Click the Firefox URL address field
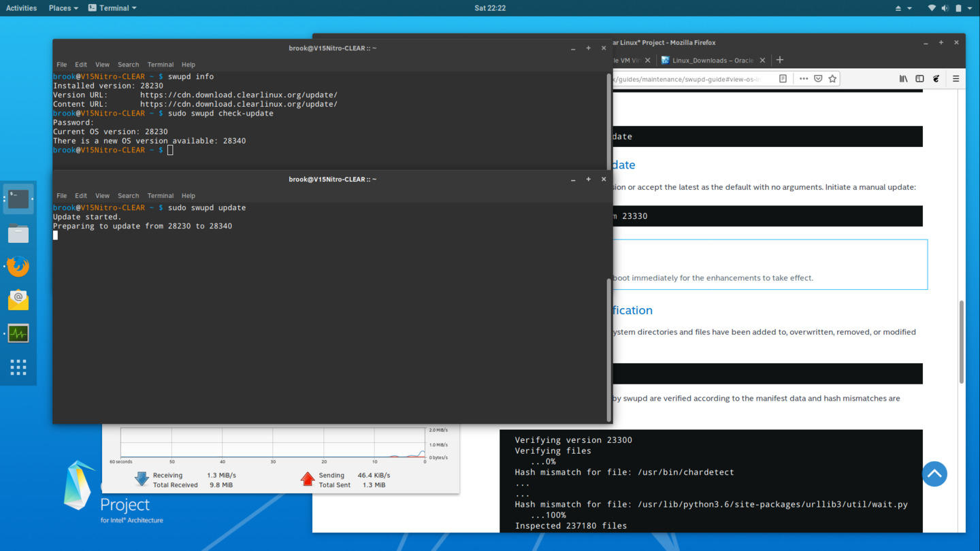The width and height of the screenshot is (980, 551). 687,78
